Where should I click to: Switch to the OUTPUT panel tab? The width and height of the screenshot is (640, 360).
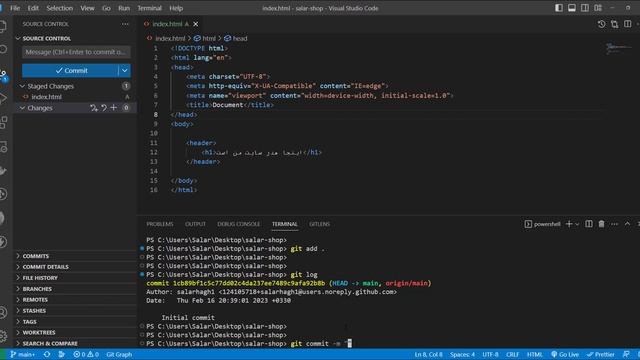pos(195,224)
